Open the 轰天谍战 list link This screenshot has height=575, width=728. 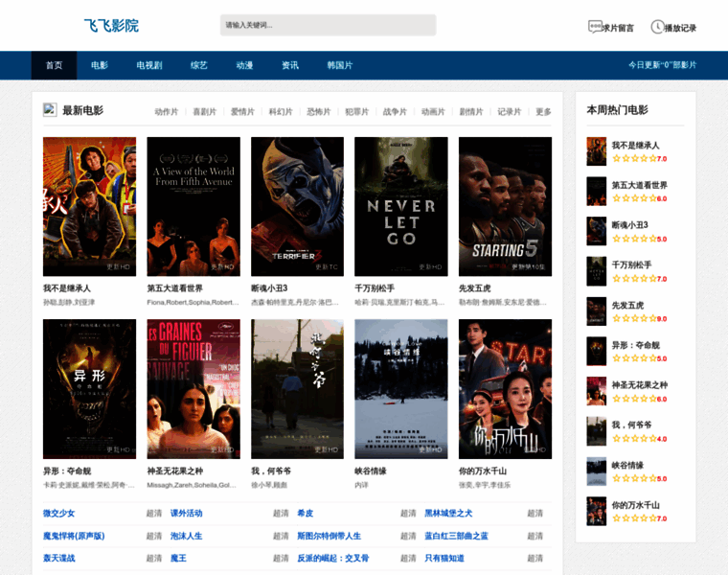click(x=59, y=559)
